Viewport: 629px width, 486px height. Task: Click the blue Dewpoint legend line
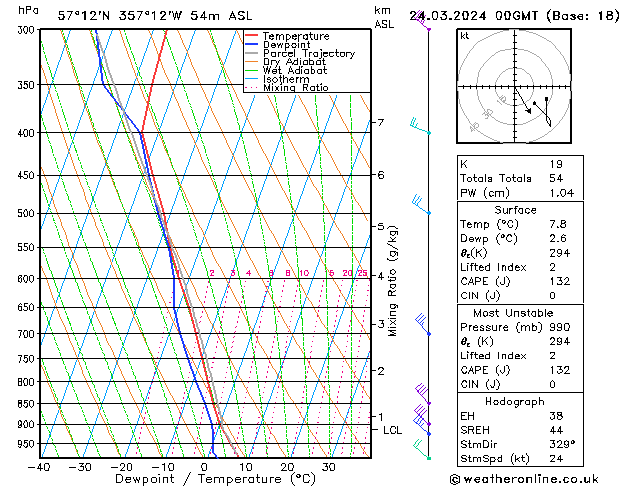click(252, 45)
